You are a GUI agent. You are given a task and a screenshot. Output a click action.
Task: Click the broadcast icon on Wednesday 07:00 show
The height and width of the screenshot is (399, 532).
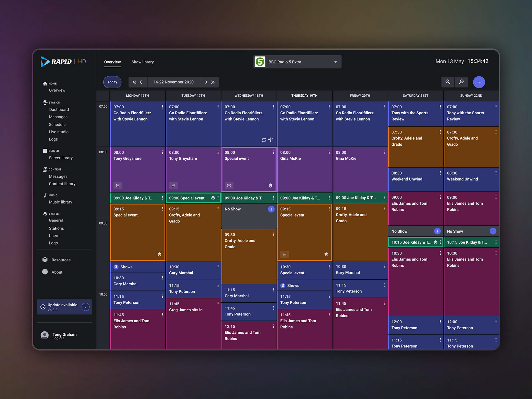271,140
